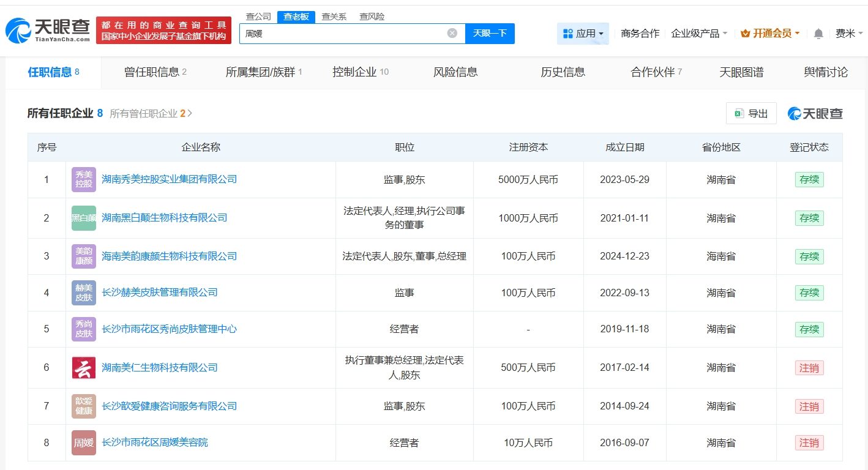Click the 周媛 beauty salon logo icon
This screenshot has width=868, height=470.
[x=84, y=442]
